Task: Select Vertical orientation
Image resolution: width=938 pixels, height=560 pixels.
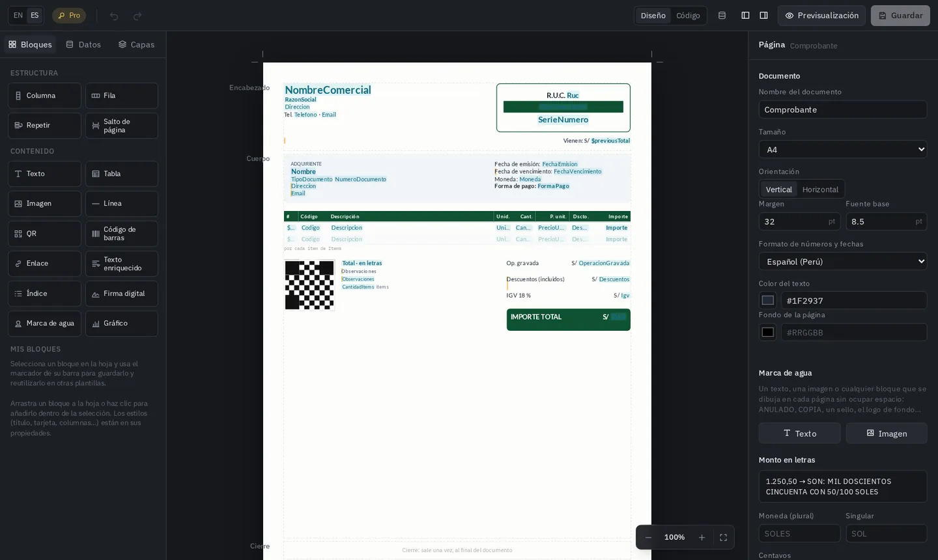Action: pos(778,189)
